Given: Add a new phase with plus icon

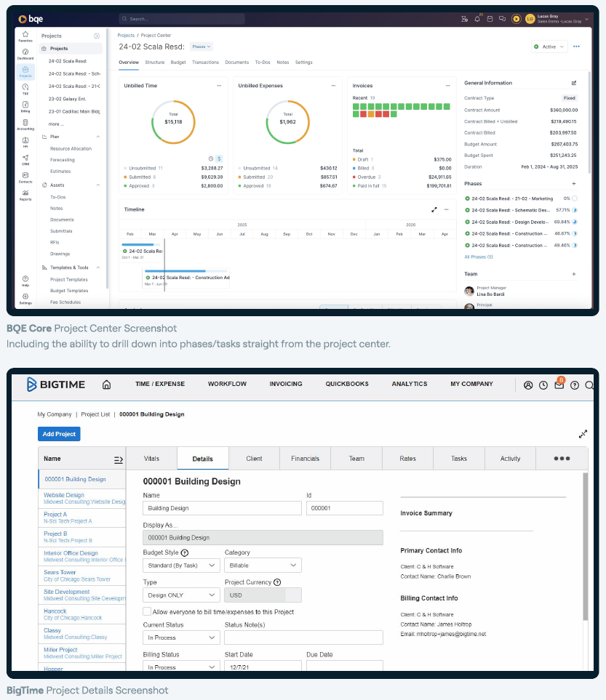Looking at the screenshot, I should (574, 183).
